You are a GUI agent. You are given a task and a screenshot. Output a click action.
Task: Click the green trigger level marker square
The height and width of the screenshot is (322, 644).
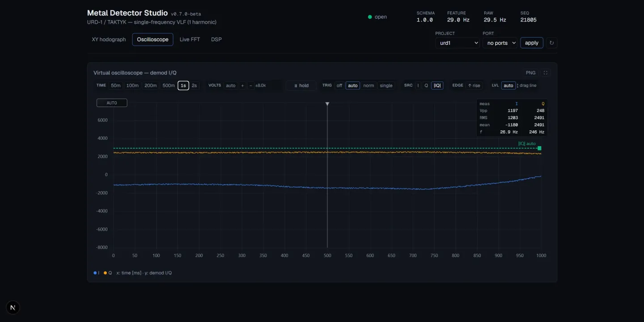pos(539,148)
